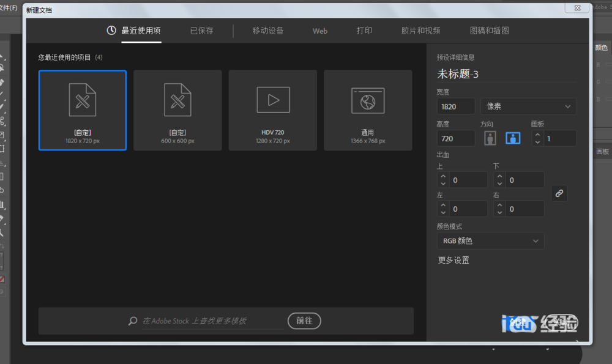Toggle the chain icon to link bleed values
Viewport: 612px width, 364px height.
(x=559, y=193)
